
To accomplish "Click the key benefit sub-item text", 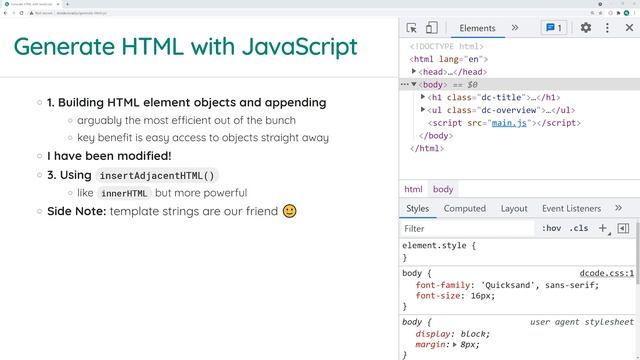I will click(203, 138).
